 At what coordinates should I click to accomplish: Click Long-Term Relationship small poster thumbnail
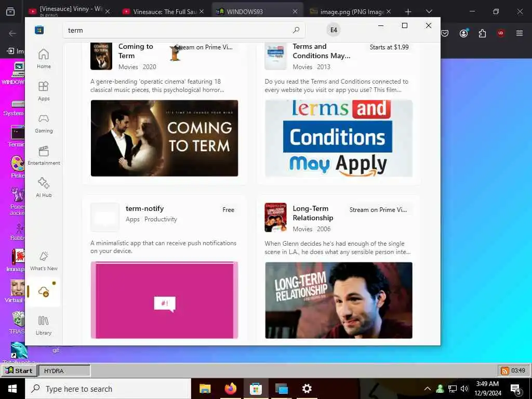click(x=275, y=218)
